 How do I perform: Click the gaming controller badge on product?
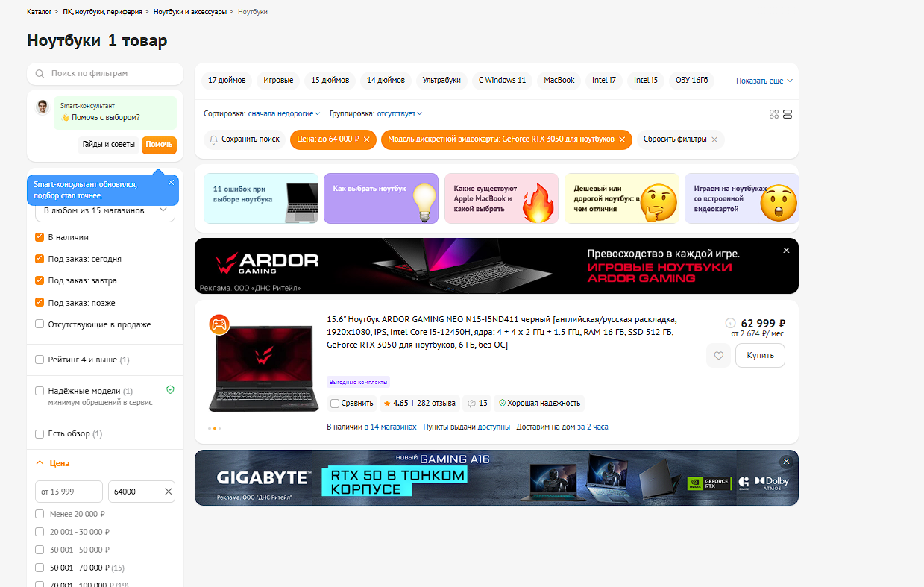pyautogui.click(x=219, y=324)
